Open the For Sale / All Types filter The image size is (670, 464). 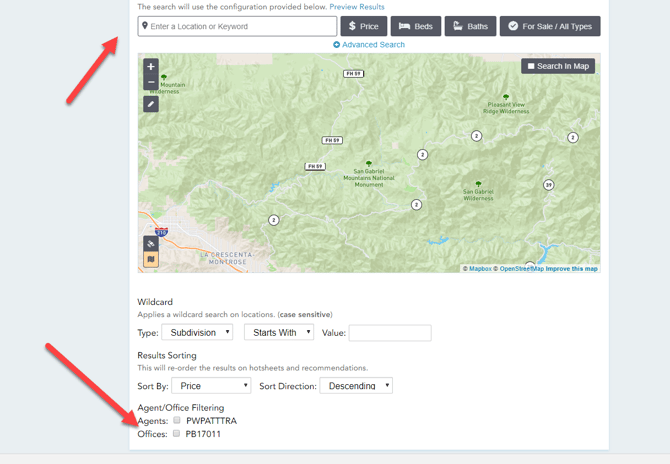pos(549,26)
